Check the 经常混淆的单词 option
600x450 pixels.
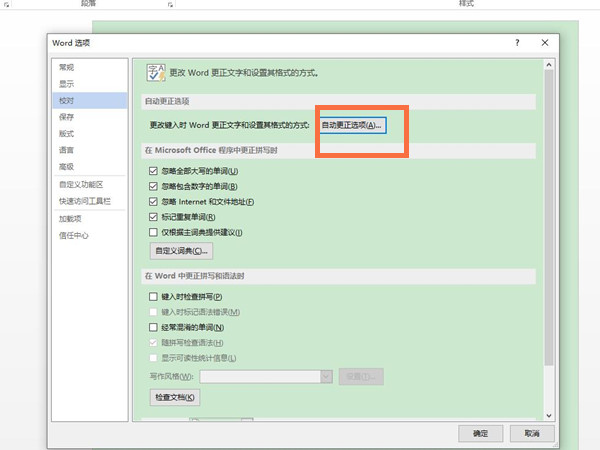pyautogui.click(x=153, y=327)
